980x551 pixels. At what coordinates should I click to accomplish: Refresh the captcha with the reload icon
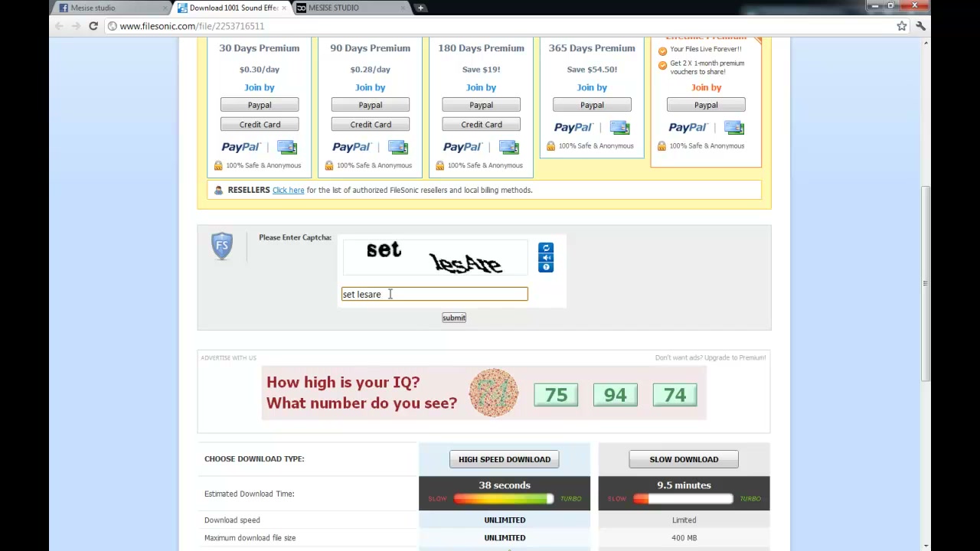[546, 248]
